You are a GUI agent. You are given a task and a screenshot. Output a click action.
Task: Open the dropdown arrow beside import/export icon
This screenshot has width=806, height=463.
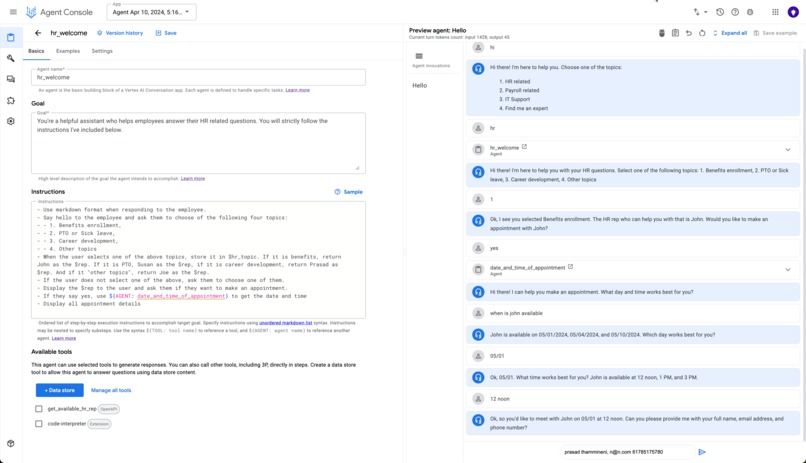pos(706,12)
